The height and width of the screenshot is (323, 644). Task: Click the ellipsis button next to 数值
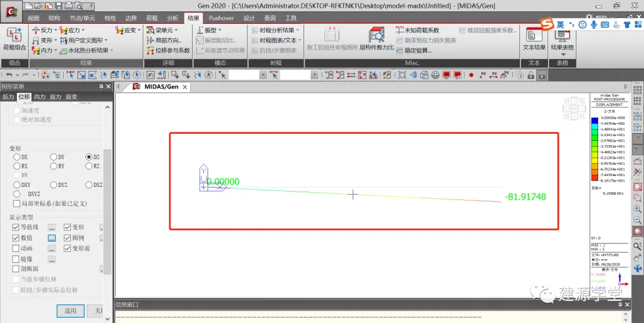(51, 238)
